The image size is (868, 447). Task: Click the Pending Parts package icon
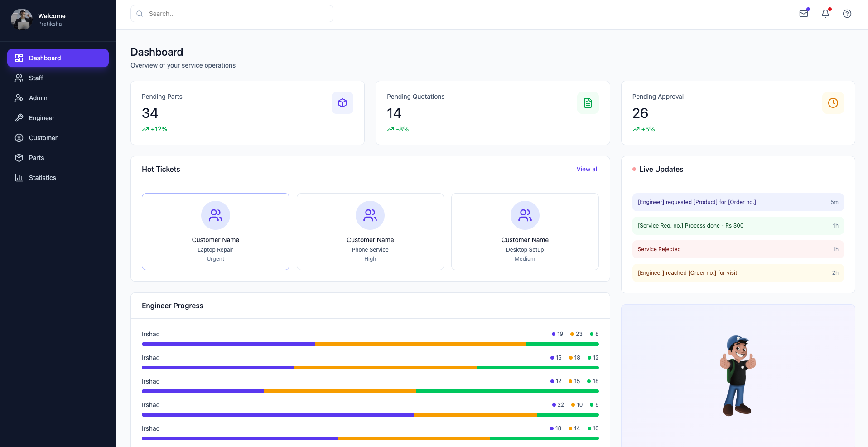pos(342,103)
